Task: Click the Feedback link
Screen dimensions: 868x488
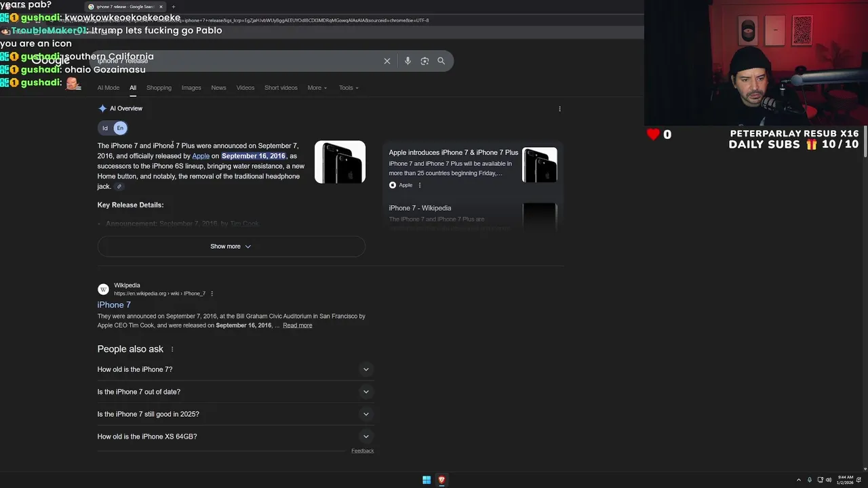Action: tap(363, 451)
